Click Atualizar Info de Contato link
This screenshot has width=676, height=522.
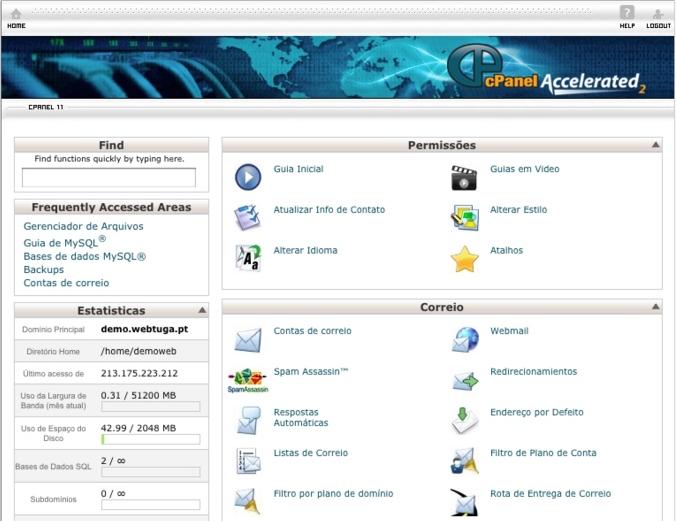(329, 209)
